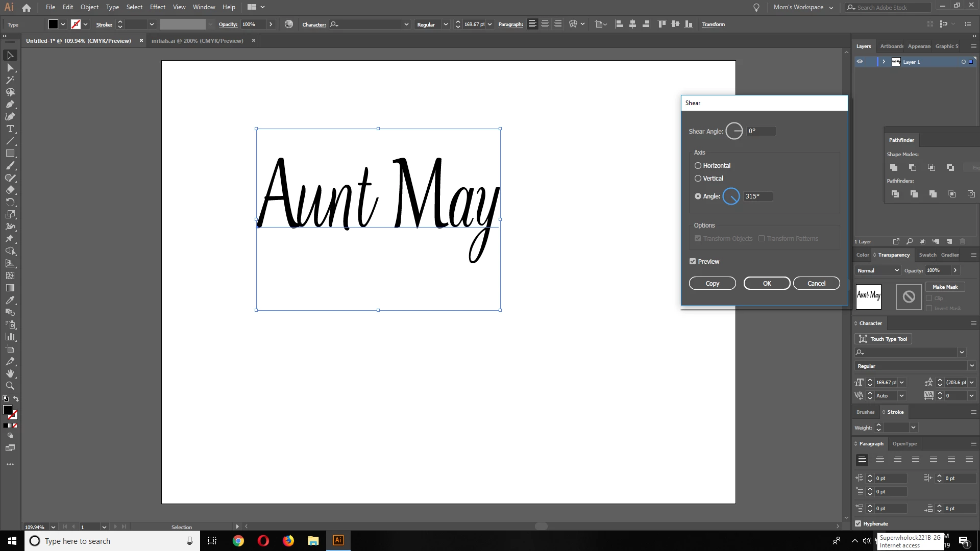This screenshot has height=551, width=980.
Task: Select the Eyedropper tool
Action: click(x=10, y=300)
